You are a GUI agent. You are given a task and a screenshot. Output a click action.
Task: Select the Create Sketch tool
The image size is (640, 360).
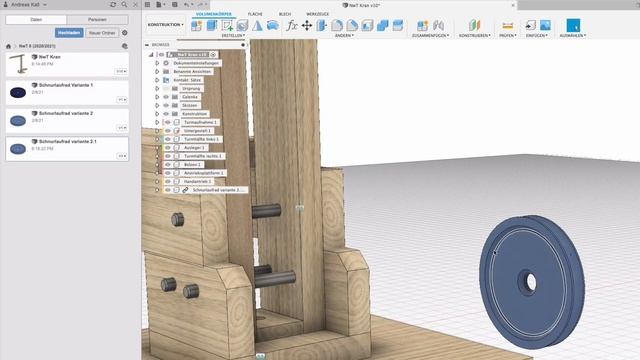[x=227, y=25]
